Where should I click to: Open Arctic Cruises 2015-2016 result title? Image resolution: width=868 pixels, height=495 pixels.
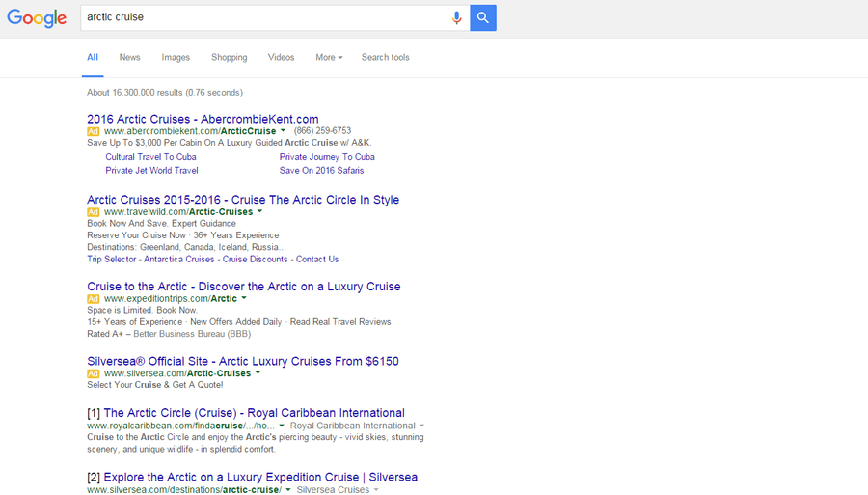(x=243, y=200)
